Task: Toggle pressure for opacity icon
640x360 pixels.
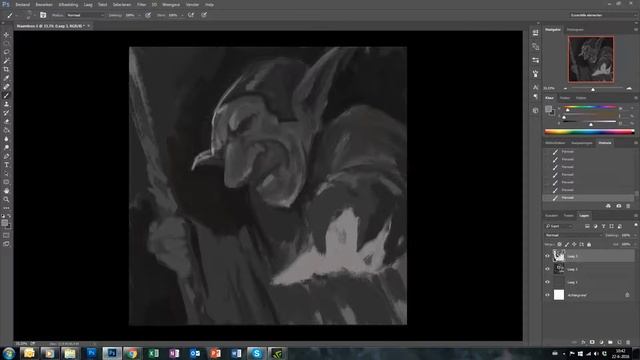Action: [148, 15]
